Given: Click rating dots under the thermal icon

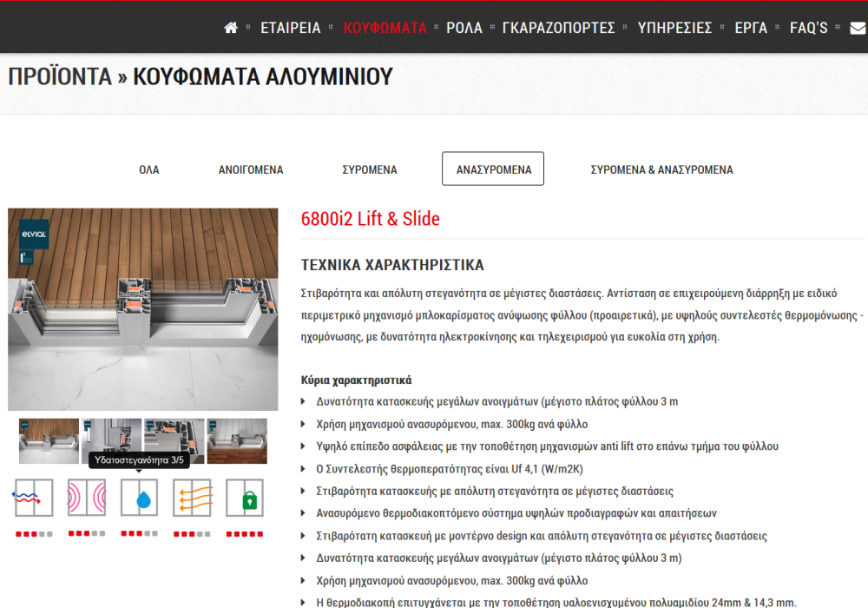Looking at the screenshot, I should (x=34, y=534).
